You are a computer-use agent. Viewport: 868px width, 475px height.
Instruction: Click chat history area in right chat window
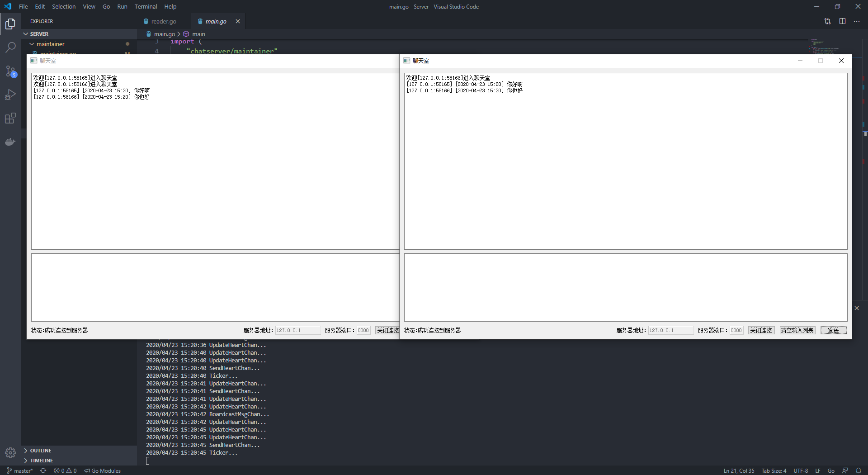[626, 161]
